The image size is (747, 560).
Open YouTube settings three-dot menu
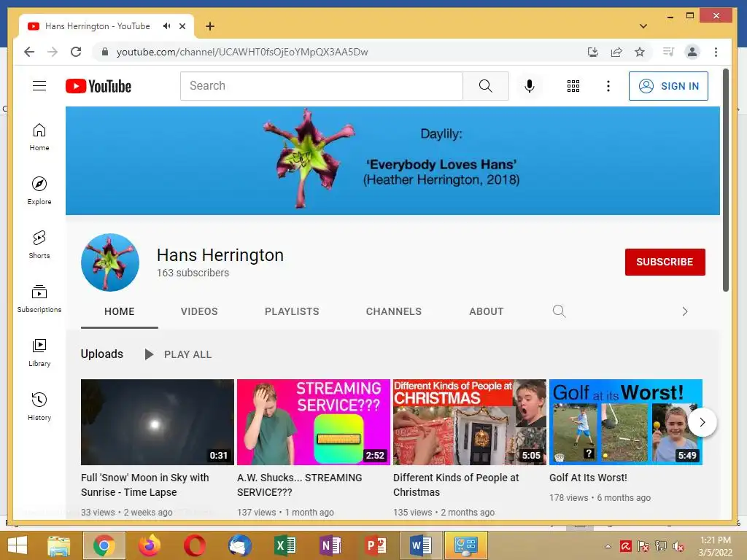click(x=608, y=86)
